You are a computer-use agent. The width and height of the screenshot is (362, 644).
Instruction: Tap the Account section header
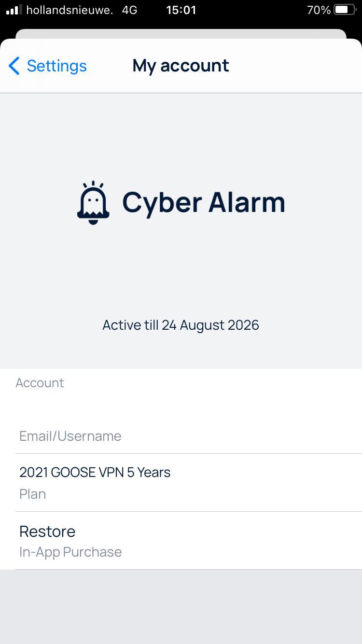40,383
